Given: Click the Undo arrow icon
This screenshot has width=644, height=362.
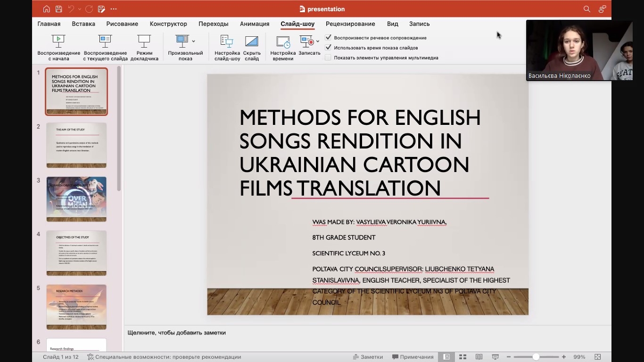Looking at the screenshot, I should pyautogui.click(x=71, y=9).
